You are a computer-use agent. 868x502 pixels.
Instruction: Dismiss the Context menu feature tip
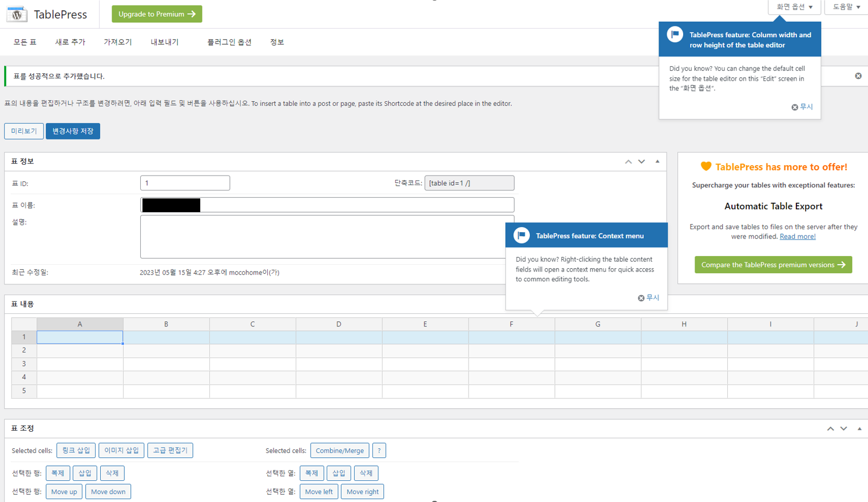coord(649,298)
